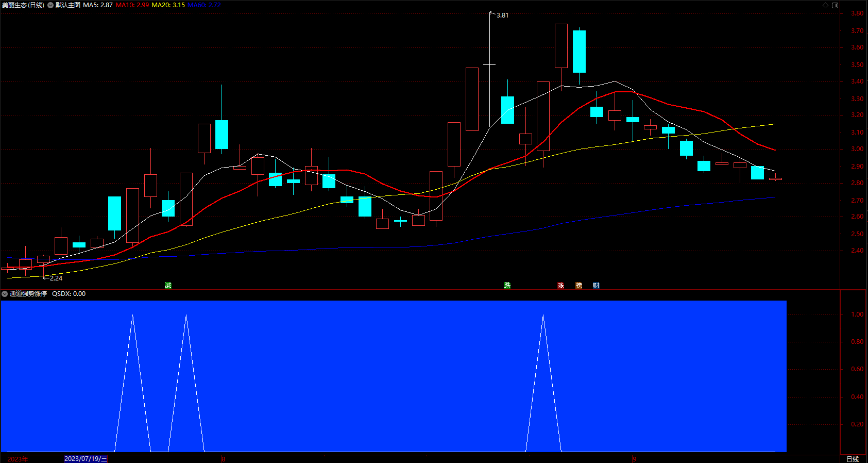Image resolution: width=868 pixels, height=463 pixels.
Task: Open the 通道强势涨停 indicator dropdown arrow
Action: click(5, 294)
